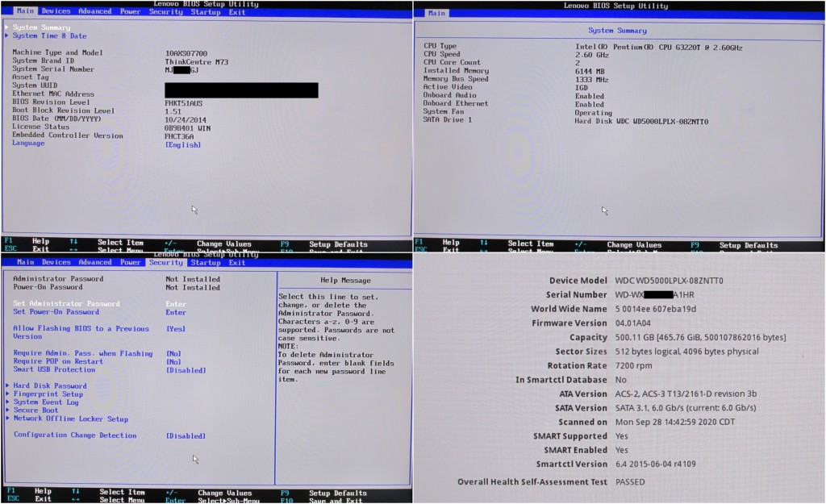Click Enabled value for Onboard Audio
Viewport: 826px width, 504px height.
point(590,97)
